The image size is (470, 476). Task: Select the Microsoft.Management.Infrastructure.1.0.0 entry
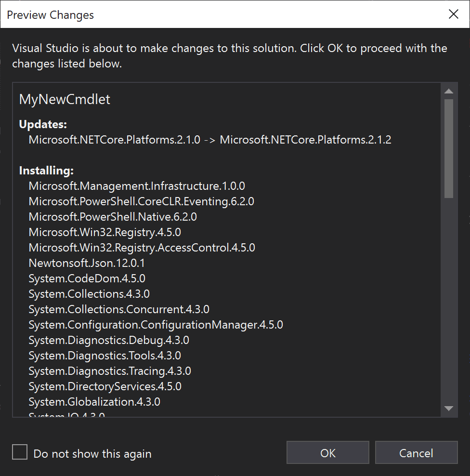137,186
